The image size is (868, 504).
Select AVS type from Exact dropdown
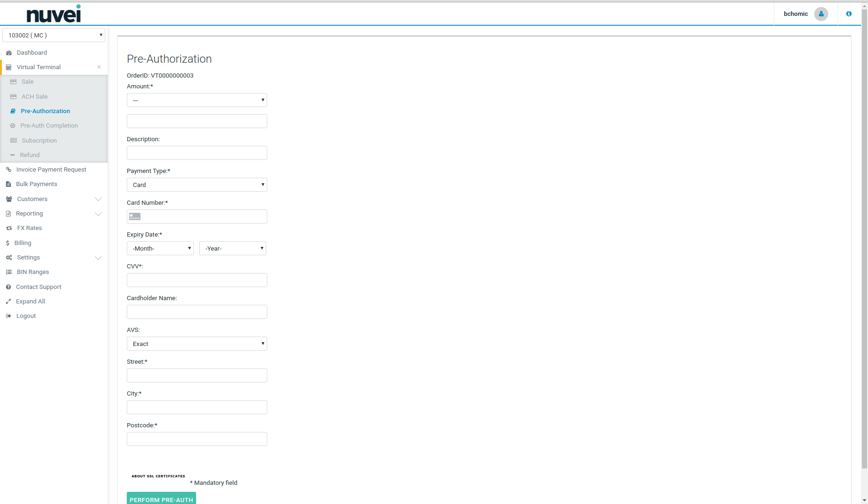[x=197, y=344]
